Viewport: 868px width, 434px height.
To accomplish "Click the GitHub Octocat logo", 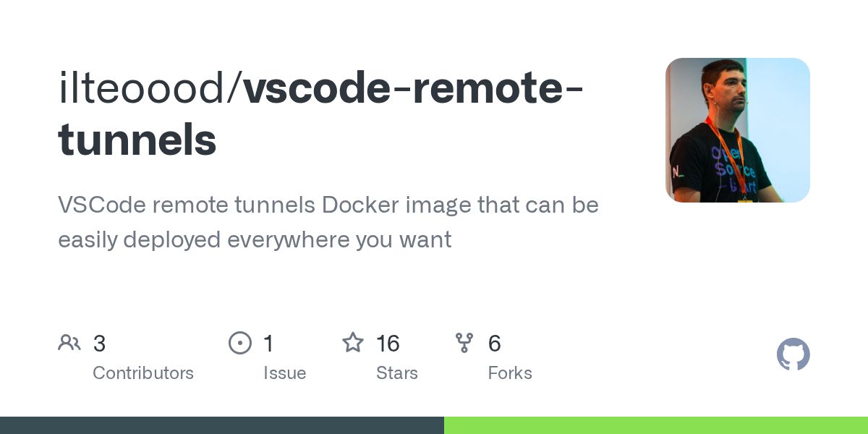I will [793, 354].
